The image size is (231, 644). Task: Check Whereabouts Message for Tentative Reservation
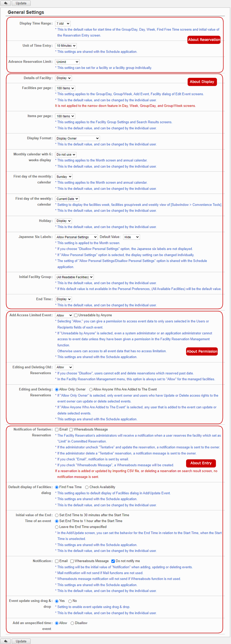point(71,430)
